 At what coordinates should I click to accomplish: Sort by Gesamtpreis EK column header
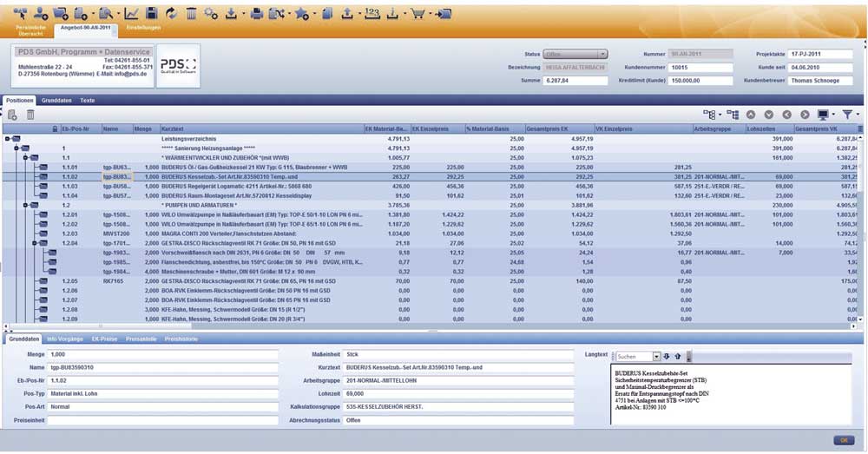(x=559, y=129)
